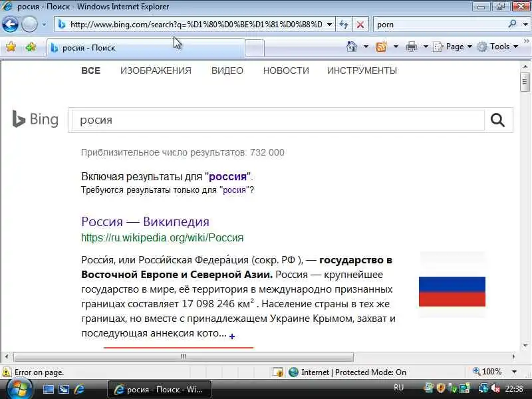This screenshot has width=532, height=399.
Task: Expand the RSS feeds dropdown arrow
Action: click(396, 47)
